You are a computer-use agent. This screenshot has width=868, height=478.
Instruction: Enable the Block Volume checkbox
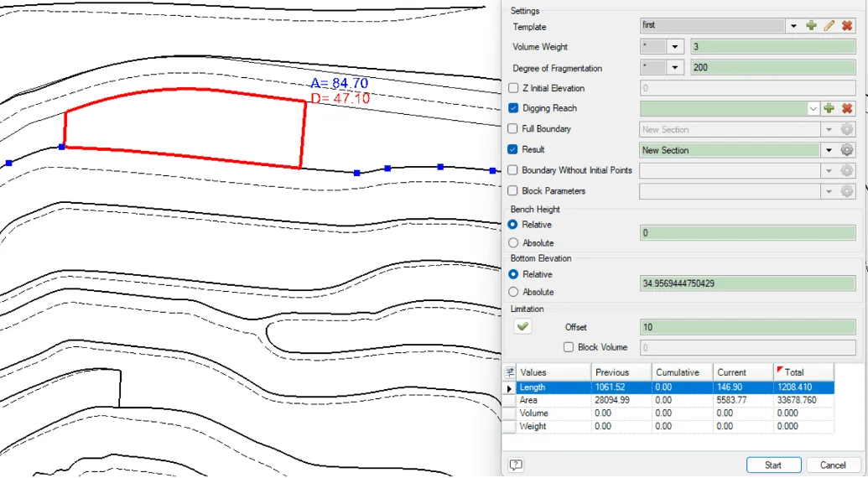[569, 347]
